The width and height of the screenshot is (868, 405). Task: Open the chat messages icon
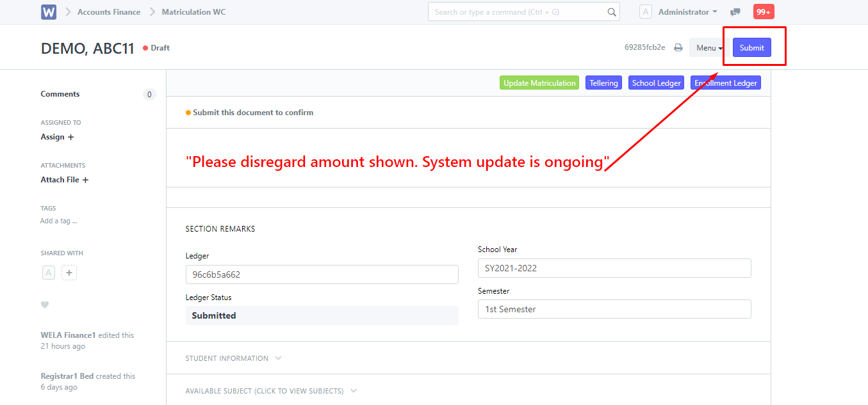click(x=735, y=12)
